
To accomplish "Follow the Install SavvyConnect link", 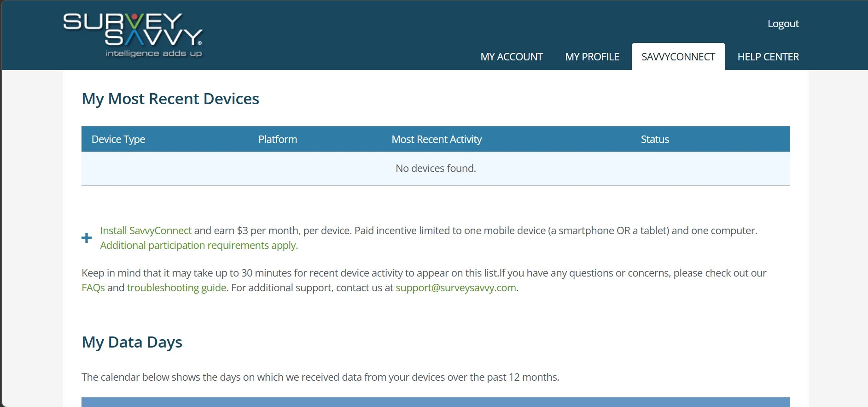I will tap(146, 230).
